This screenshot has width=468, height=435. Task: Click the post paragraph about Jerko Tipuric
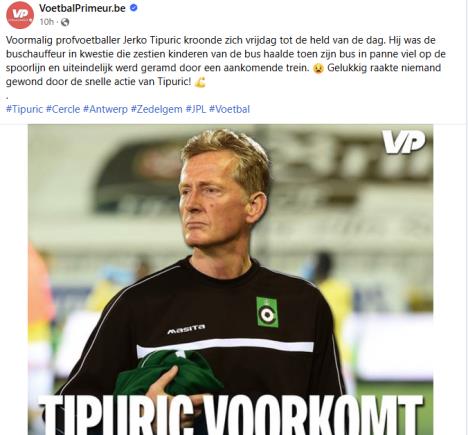pyautogui.click(x=226, y=61)
